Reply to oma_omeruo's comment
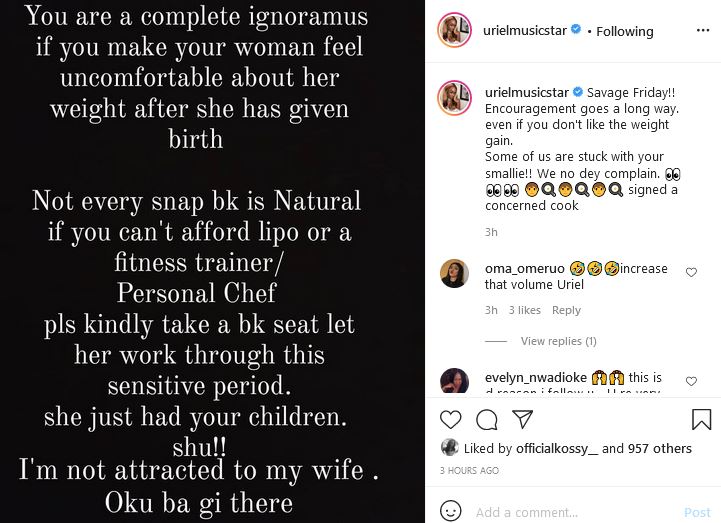721x523 pixels. coord(566,310)
